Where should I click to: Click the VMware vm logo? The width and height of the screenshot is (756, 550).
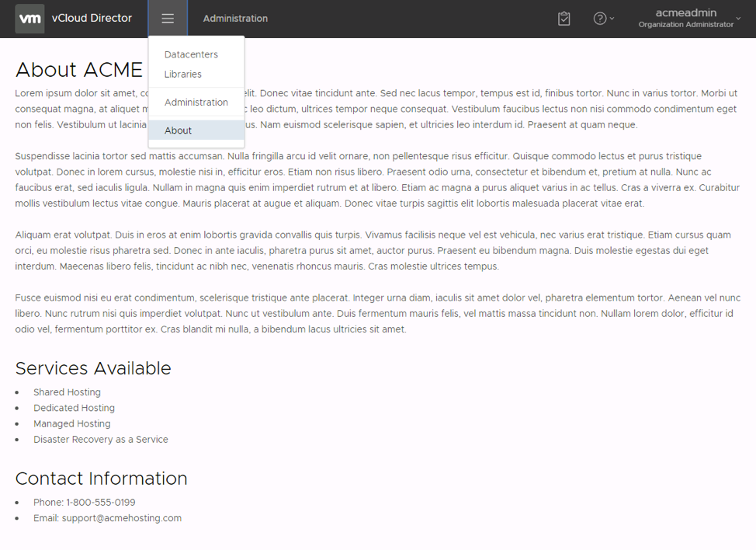pos(29,19)
